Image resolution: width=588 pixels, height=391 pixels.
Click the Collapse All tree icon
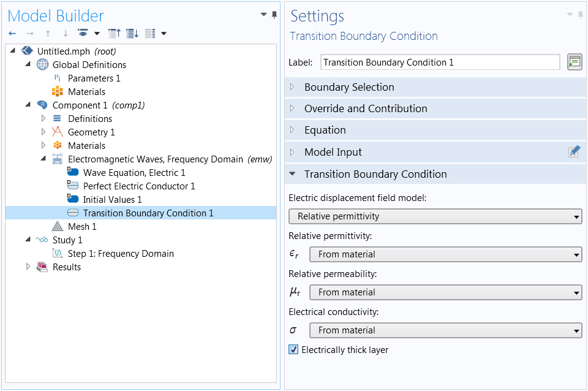point(114,33)
